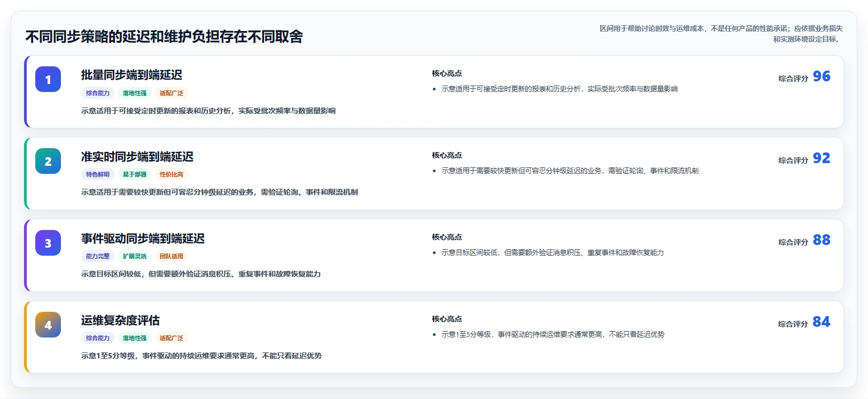
Task: Click 核心亮点 heading in the 运维复杂度评估 card
Action: coord(447,319)
